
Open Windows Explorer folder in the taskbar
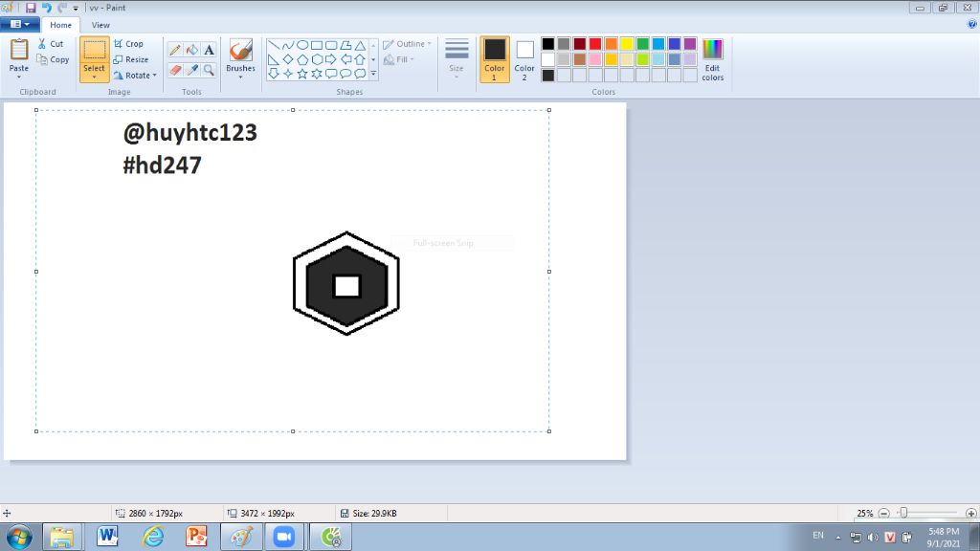coord(62,538)
